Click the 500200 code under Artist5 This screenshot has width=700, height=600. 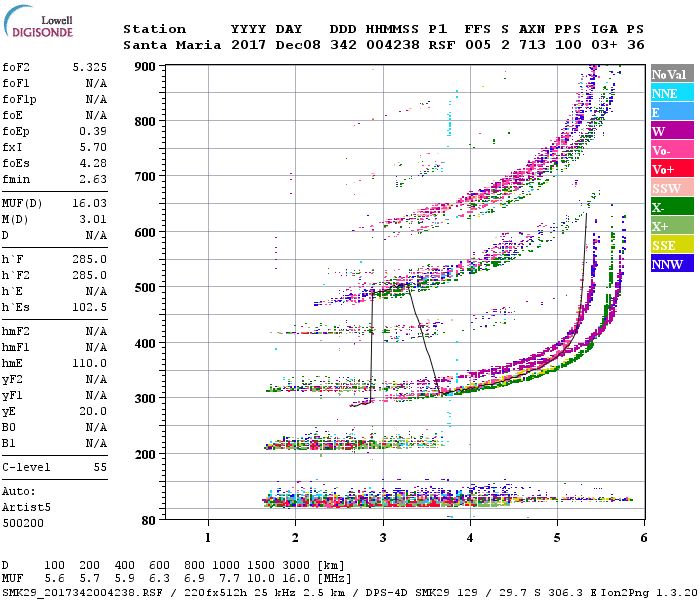[23, 523]
